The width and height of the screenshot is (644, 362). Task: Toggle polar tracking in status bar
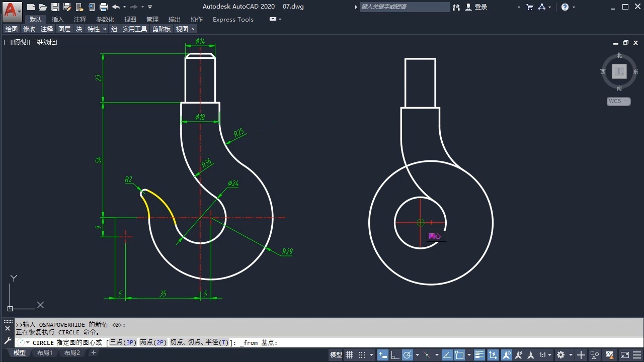click(407, 354)
